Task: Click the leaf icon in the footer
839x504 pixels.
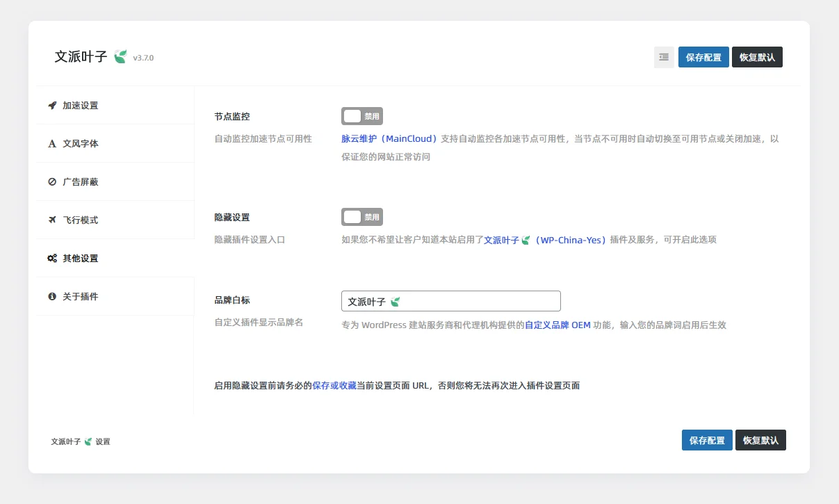Action: click(87, 441)
